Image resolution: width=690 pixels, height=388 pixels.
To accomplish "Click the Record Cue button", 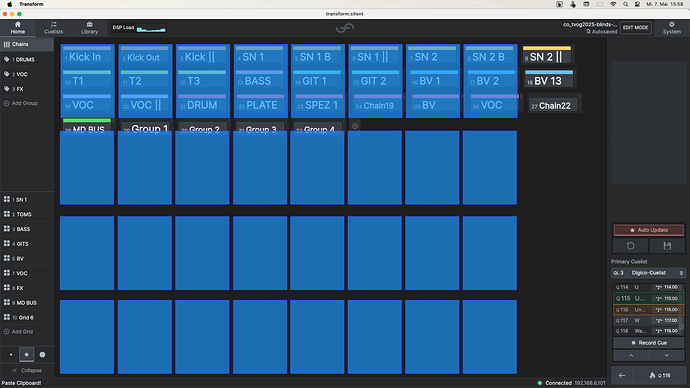I will pyautogui.click(x=649, y=343).
